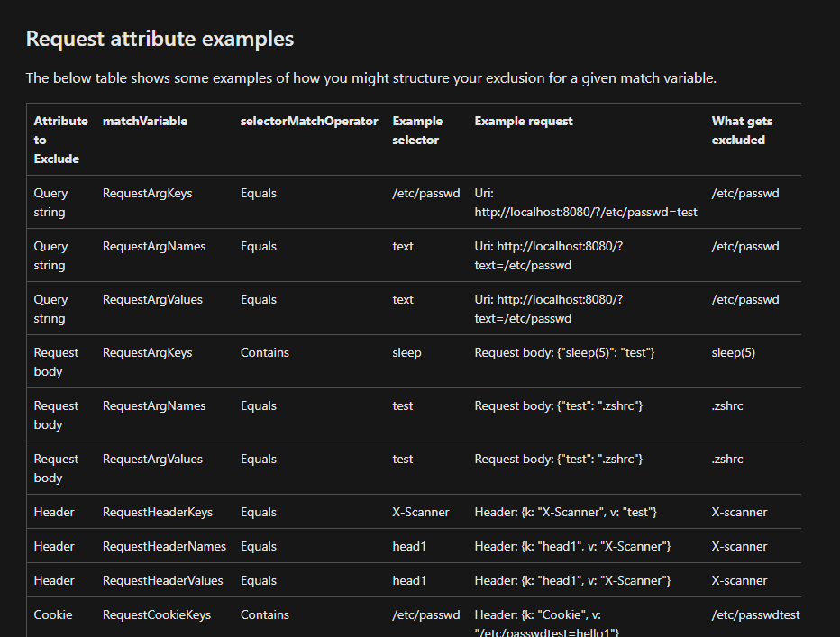The height and width of the screenshot is (637, 840).
Task: Click 'RequestArgValues' in the Query string row
Action: [152, 299]
